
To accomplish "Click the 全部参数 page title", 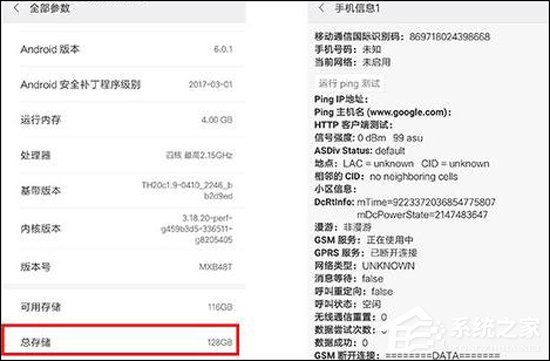I will pos(49,8).
